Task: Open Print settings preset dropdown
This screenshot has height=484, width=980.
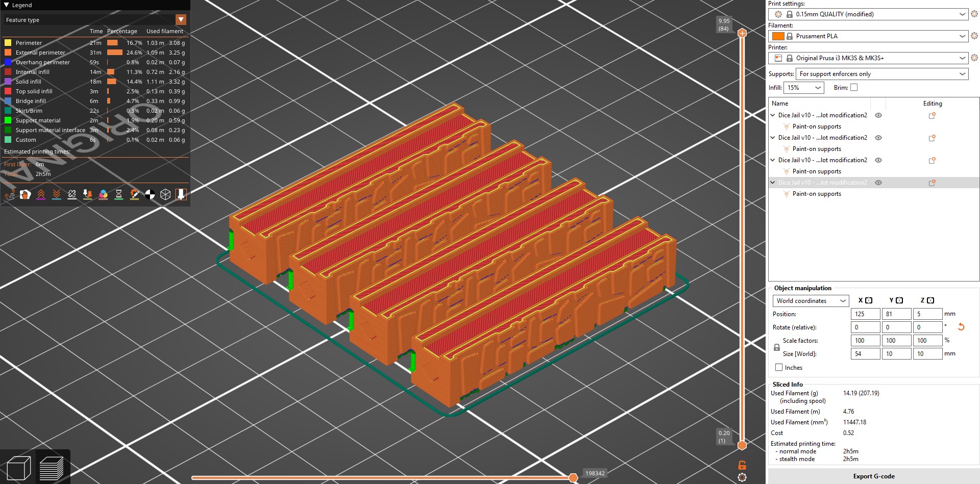Action: (868, 14)
